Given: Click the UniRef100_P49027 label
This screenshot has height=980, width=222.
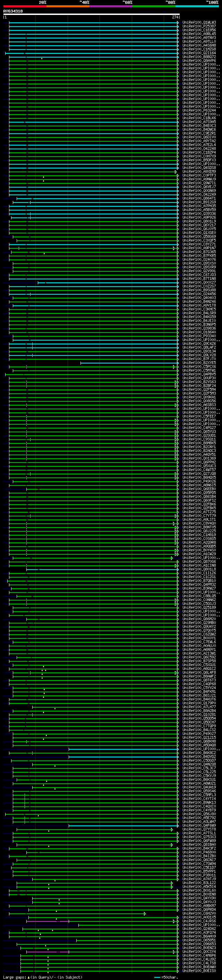Looking at the screenshot, I should [199, 734].
